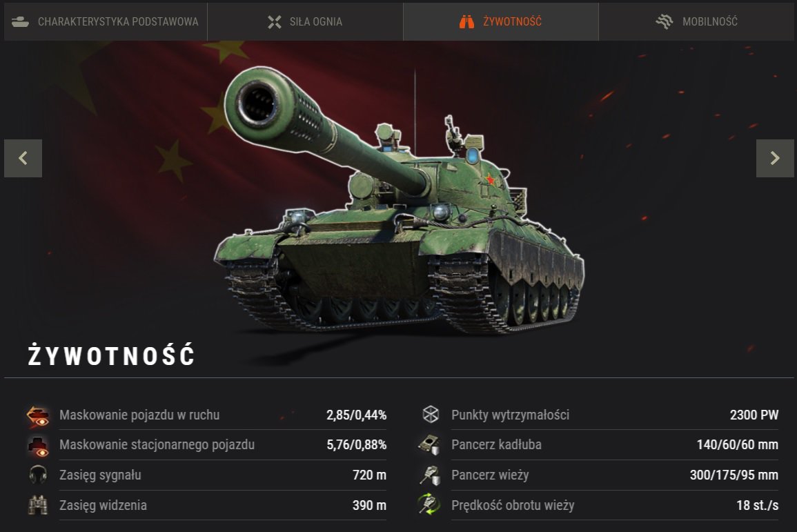This screenshot has height=532, width=797.
Task: Click the headset signal range icon
Action: click(x=38, y=475)
